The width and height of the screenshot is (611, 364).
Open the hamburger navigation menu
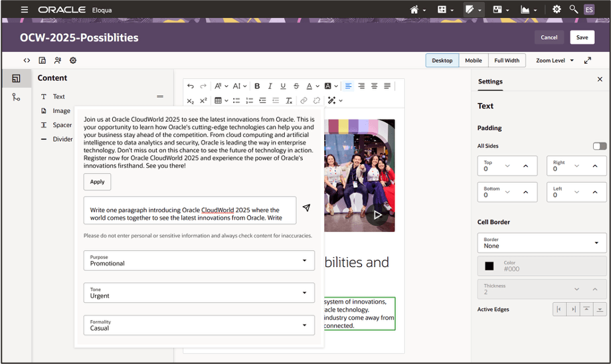[x=25, y=9]
